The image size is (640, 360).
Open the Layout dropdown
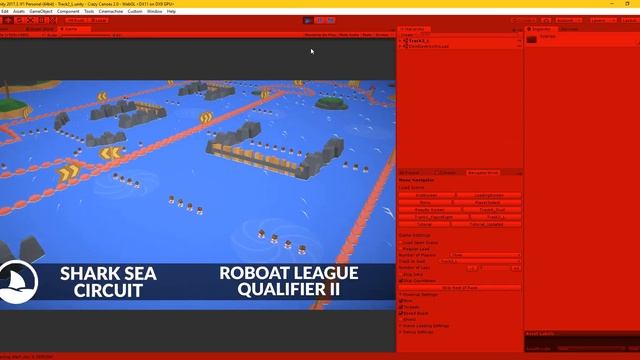(x=630, y=20)
